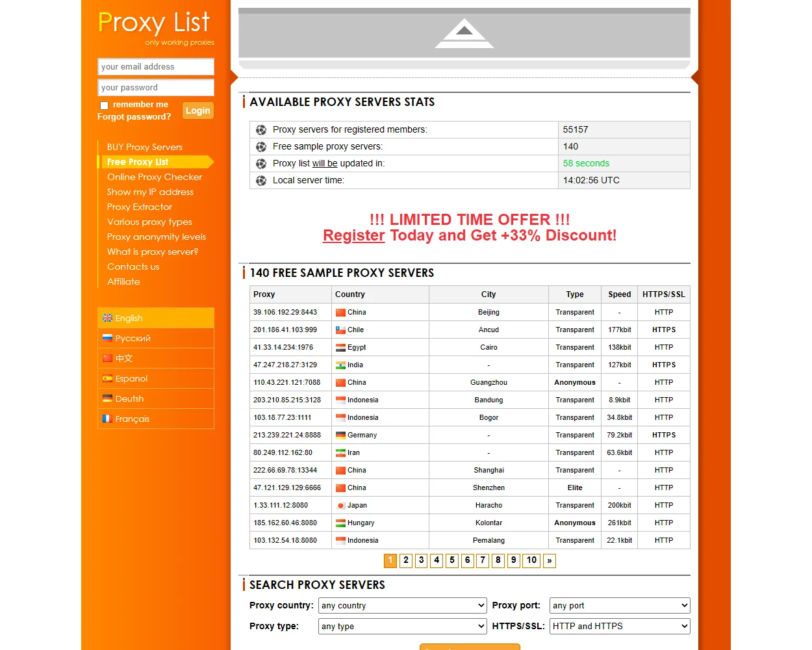The image size is (812, 650).
Task: Click the globe icon beside local server time
Action: [x=261, y=181]
